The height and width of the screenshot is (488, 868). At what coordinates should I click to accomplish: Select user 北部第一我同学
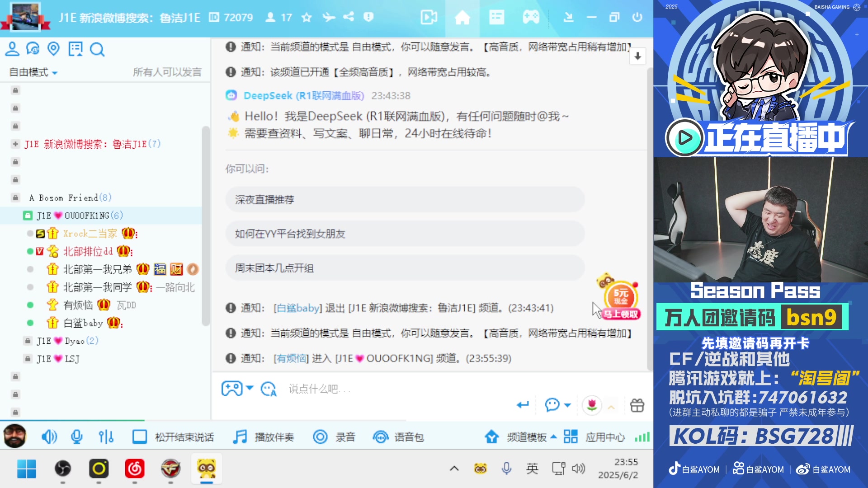tap(97, 287)
